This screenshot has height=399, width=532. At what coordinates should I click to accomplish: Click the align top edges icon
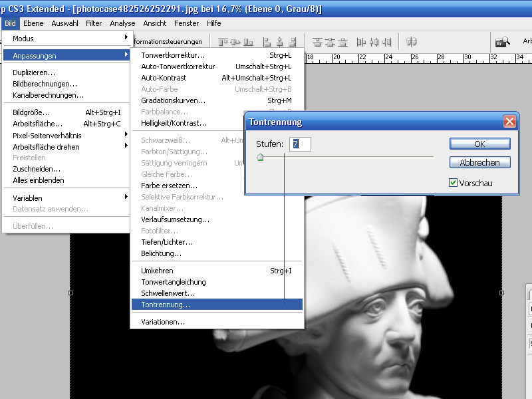click(223, 42)
